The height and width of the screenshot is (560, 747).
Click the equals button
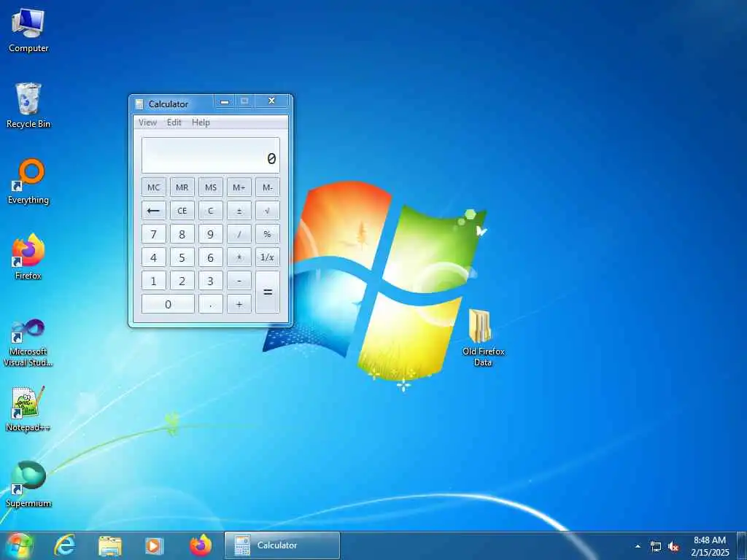click(267, 292)
